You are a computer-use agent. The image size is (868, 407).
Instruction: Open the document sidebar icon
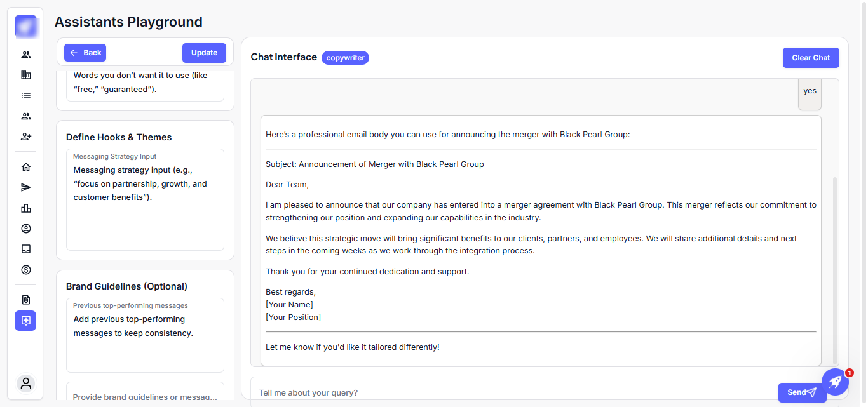[26, 300]
